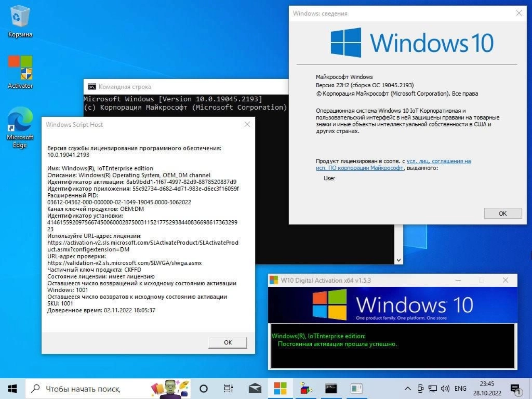Click 'Microsoft Windows [Version 10.0.19045.2193]' console line
Screen dimensions: 532x399
coord(173,99)
